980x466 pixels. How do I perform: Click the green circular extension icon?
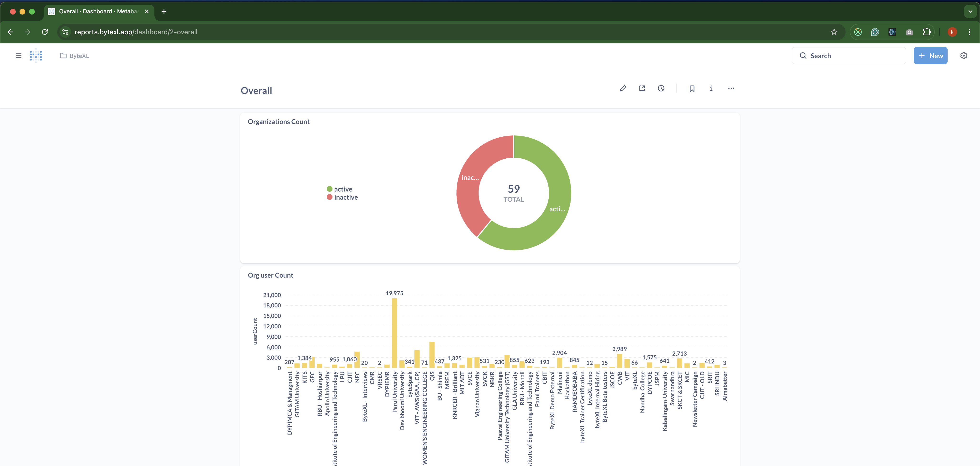pyautogui.click(x=858, y=32)
